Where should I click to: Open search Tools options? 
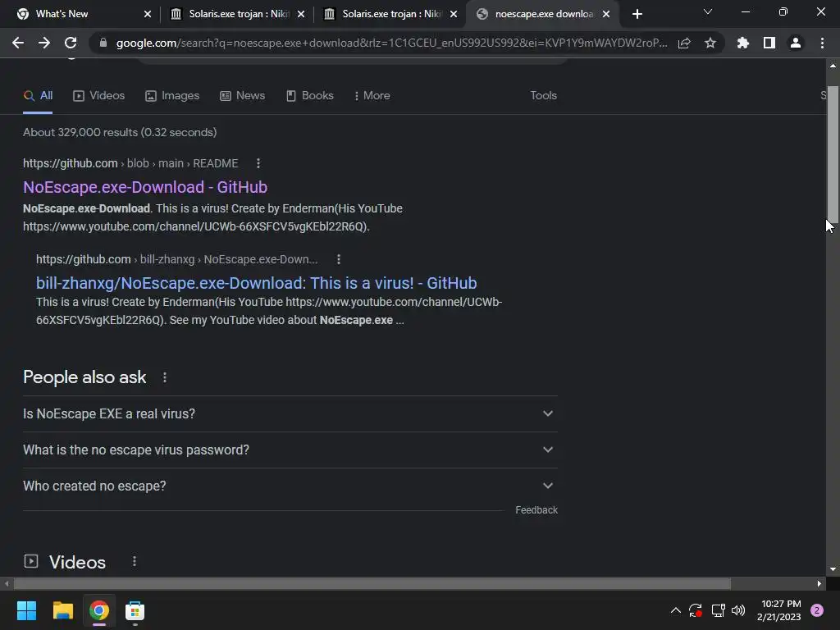click(543, 95)
